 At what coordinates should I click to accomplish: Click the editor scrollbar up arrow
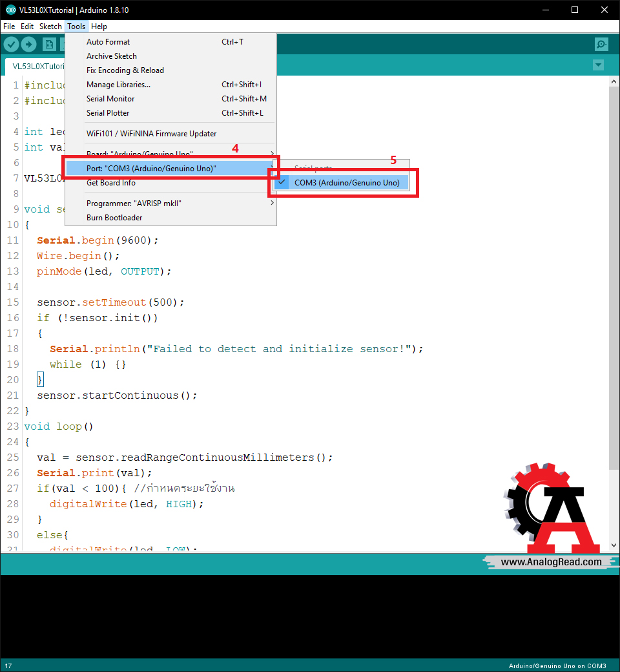coord(614,81)
